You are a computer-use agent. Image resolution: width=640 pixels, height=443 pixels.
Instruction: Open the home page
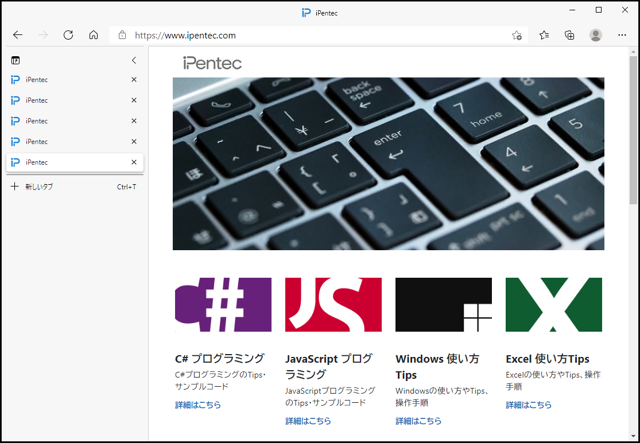coord(93,35)
